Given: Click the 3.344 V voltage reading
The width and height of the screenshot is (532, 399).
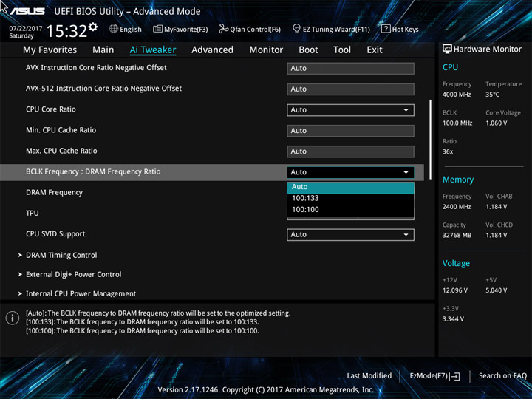Looking at the screenshot, I should click(x=453, y=319).
